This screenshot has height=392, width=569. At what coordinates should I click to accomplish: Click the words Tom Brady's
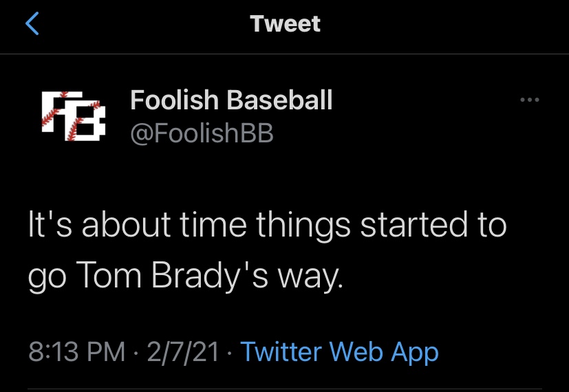point(173,275)
